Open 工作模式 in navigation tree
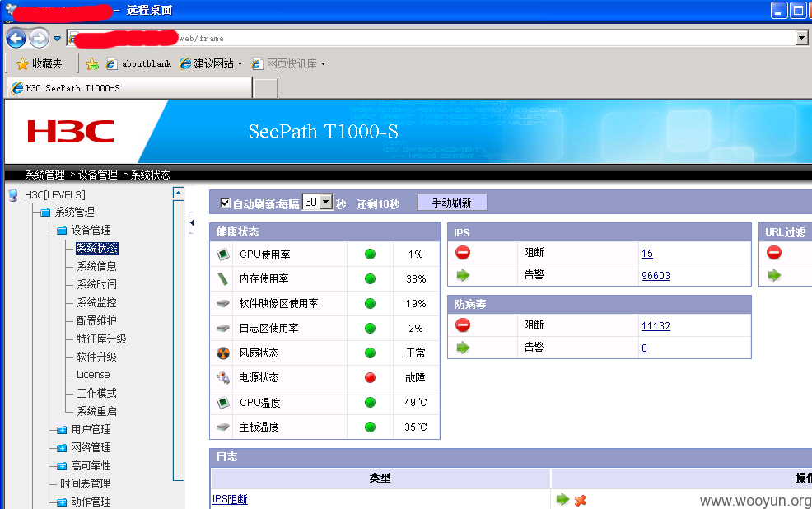Screen dimensions: 812x509 [97, 393]
